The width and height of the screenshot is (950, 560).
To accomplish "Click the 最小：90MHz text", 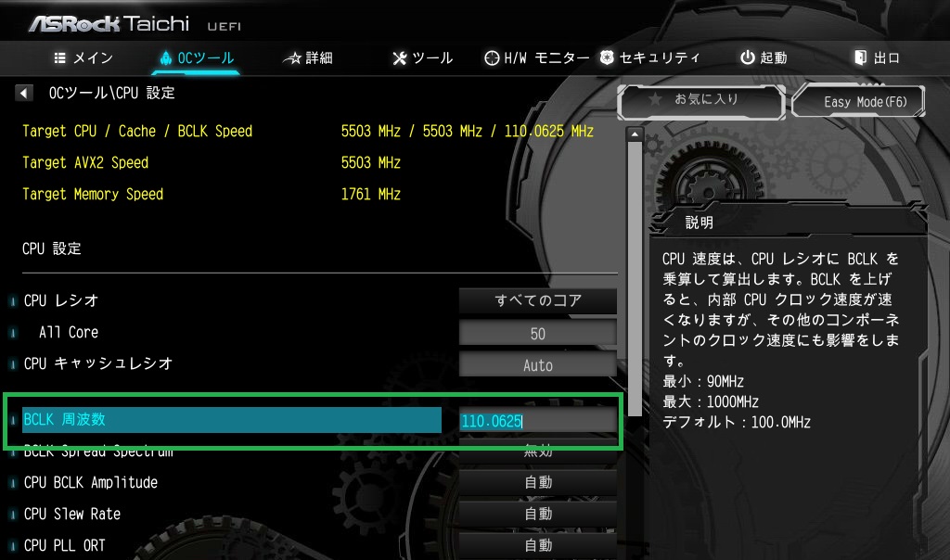I will 703,382.
